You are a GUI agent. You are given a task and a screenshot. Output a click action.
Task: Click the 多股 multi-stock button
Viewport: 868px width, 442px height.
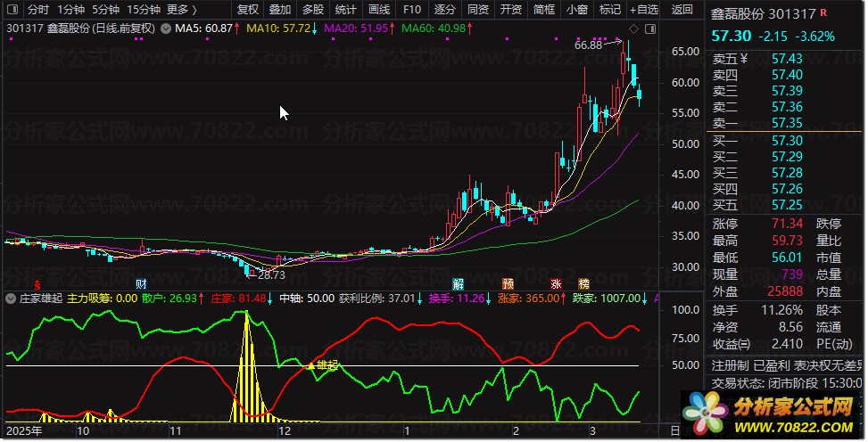[x=313, y=10]
